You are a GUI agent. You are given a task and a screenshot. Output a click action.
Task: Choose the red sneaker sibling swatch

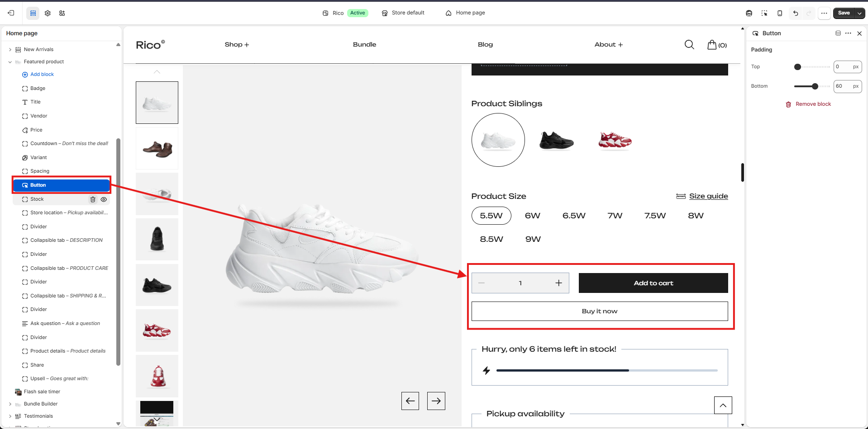point(615,140)
